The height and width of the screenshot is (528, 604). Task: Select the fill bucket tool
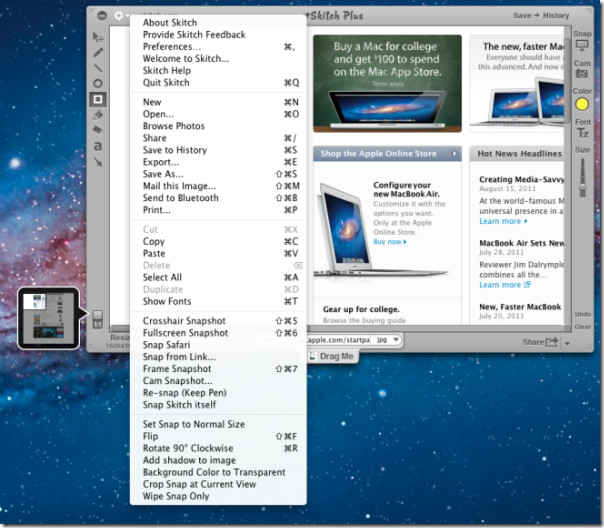(98, 114)
